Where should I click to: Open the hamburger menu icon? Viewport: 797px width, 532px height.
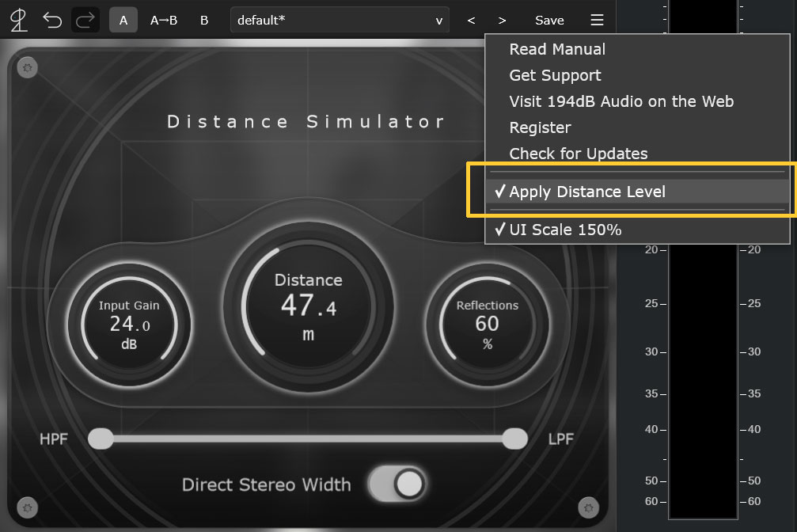597,20
